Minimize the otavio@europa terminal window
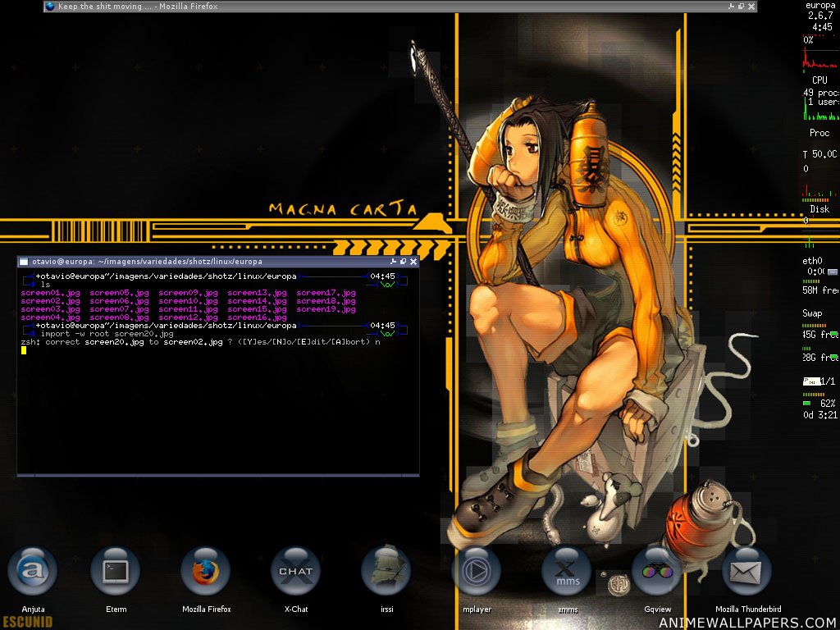The image size is (840, 630). [x=394, y=262]
